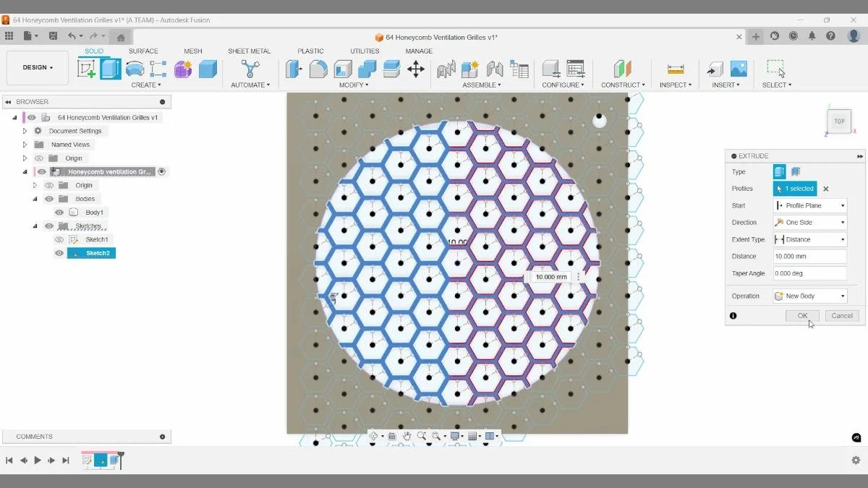This screenshot has height=488, width=868.
Task: Open notifications bell icon
Action: (812, 36)
